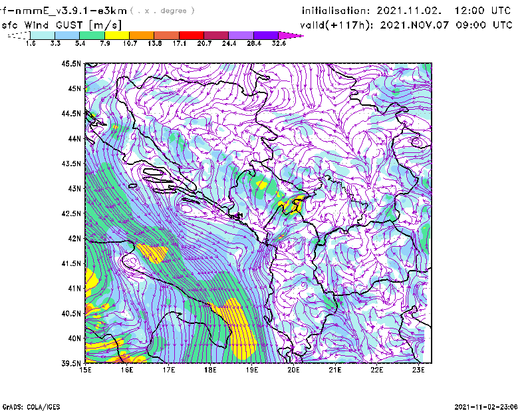Click the 19E longitude label

(252, 370)
